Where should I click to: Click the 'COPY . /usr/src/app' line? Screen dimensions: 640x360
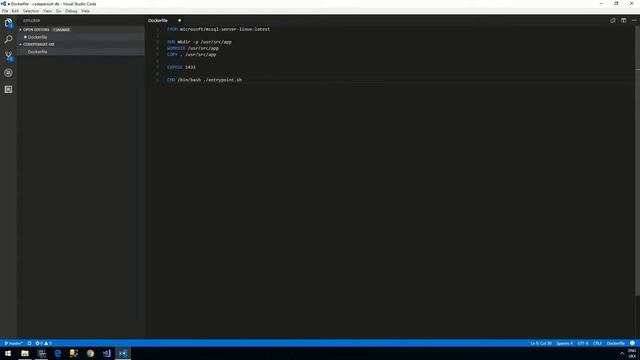(x=191, y=54)
